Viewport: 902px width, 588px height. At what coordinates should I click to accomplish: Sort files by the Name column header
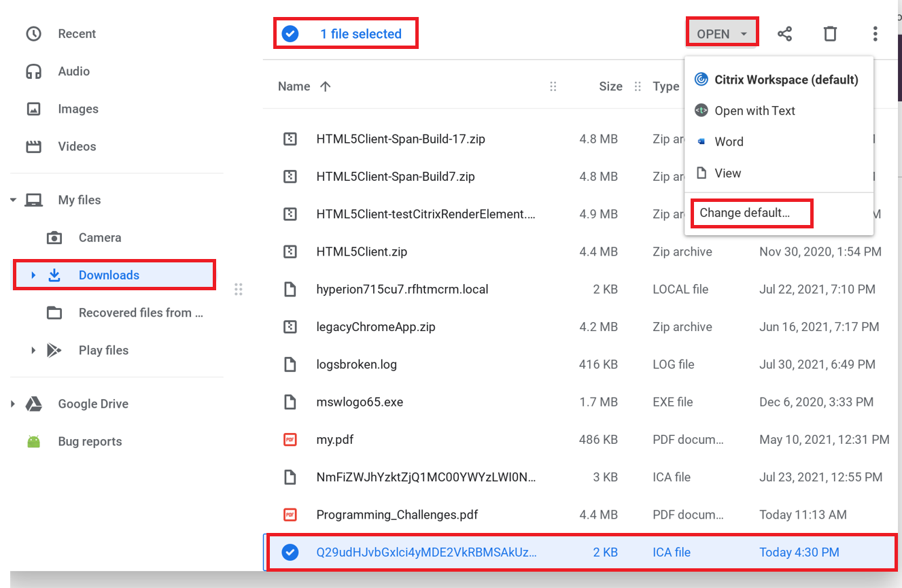(294, 86)
